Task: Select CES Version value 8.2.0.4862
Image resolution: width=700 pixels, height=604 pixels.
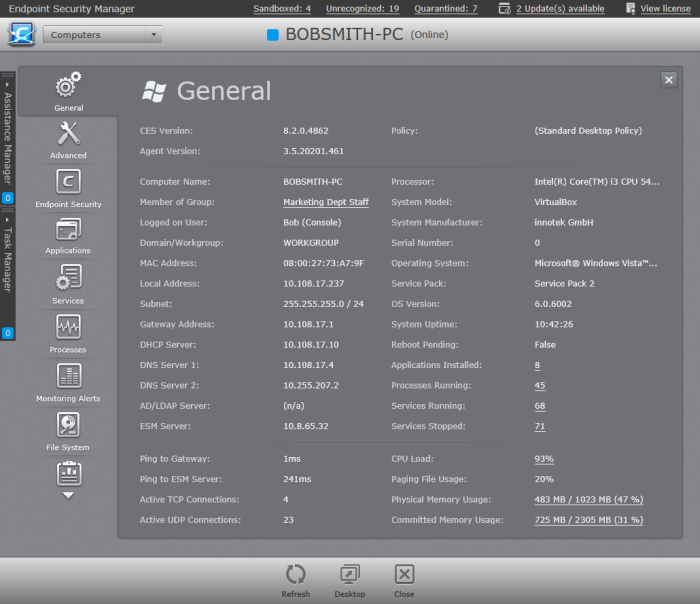Action: pos(306,131)
